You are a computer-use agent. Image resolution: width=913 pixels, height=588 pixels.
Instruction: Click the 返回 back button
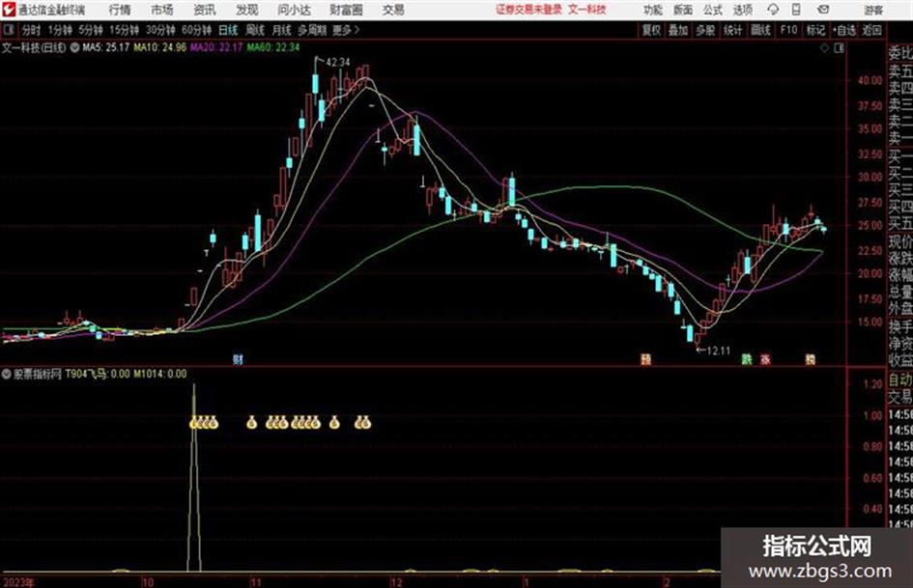(x=871, y=30)
